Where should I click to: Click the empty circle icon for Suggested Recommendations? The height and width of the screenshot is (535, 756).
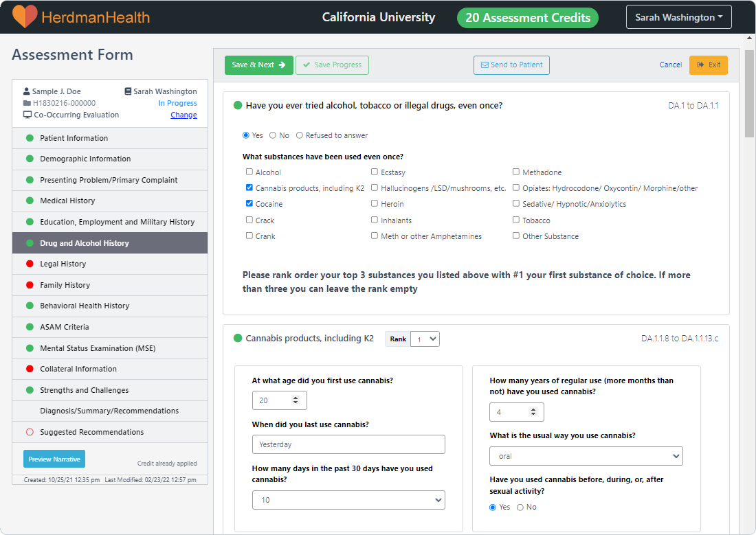30,432
